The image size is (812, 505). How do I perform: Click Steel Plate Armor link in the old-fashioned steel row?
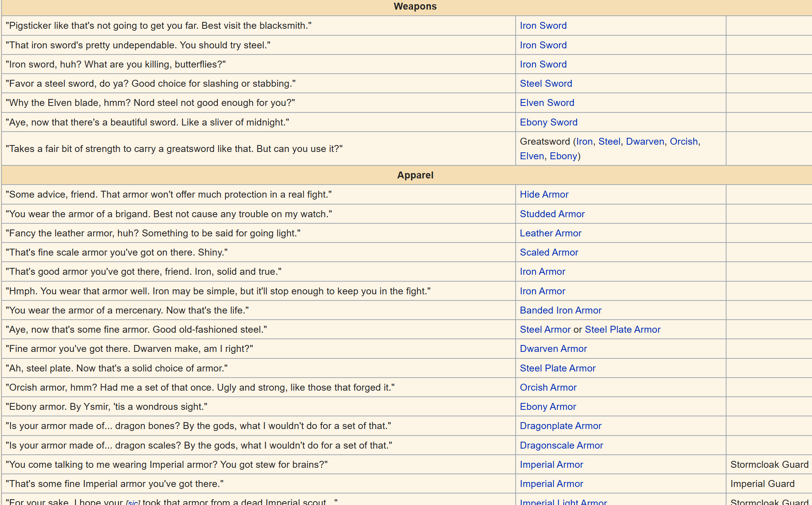point(623,330)
